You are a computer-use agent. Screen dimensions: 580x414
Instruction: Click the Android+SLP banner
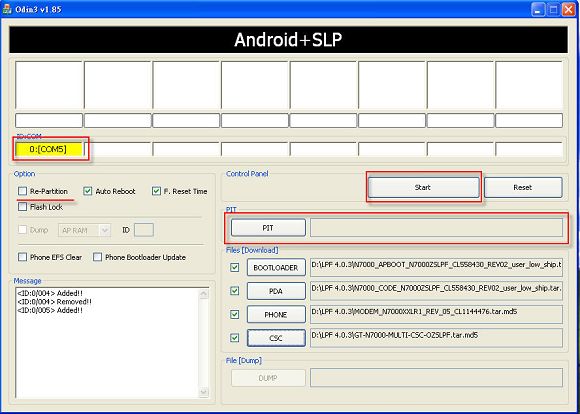click(289, 40)
